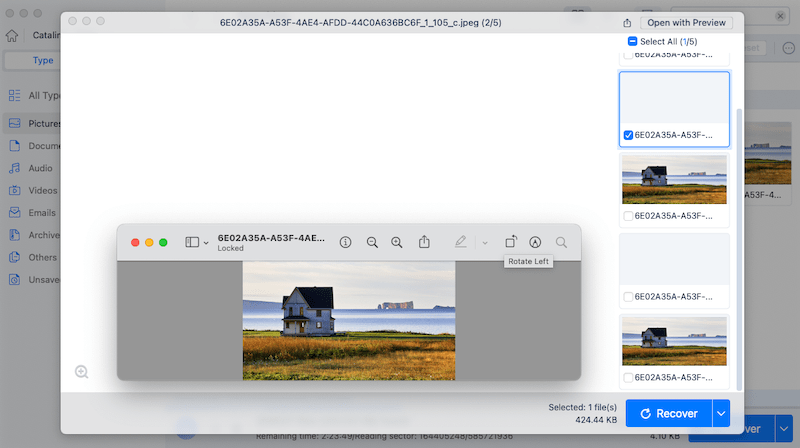800x448 pixels.
Task: Open the markup options chevron dropdown
Action: click(x=485, y=243)
